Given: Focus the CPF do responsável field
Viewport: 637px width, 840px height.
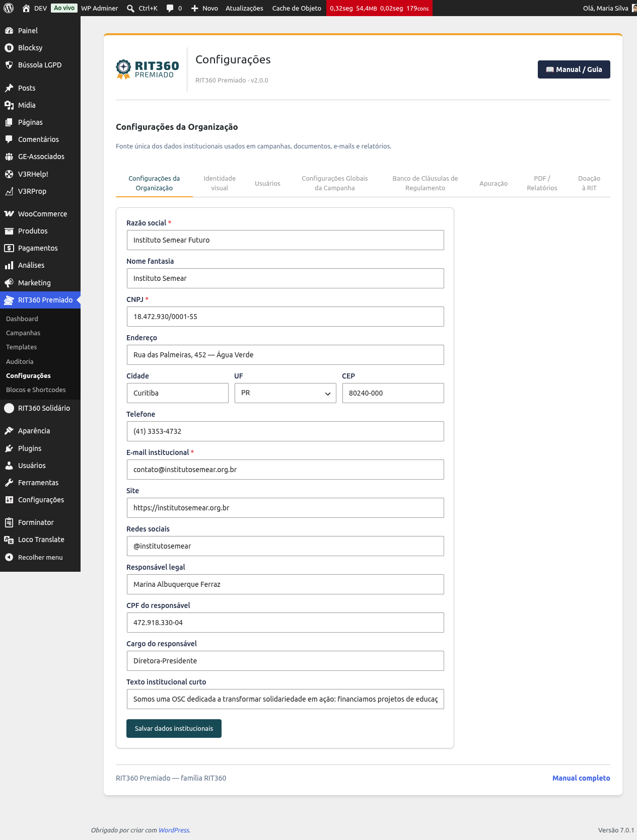Looking at the screenshot, I should [286, 623].
